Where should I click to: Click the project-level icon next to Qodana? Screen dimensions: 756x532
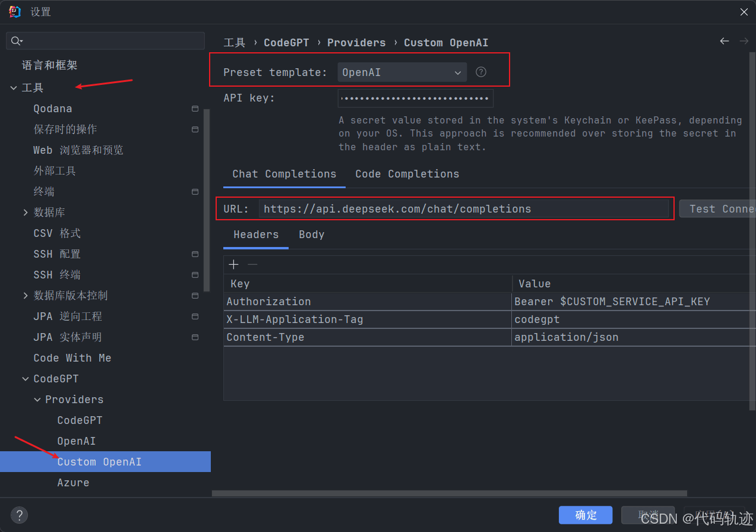coord(195,109)
